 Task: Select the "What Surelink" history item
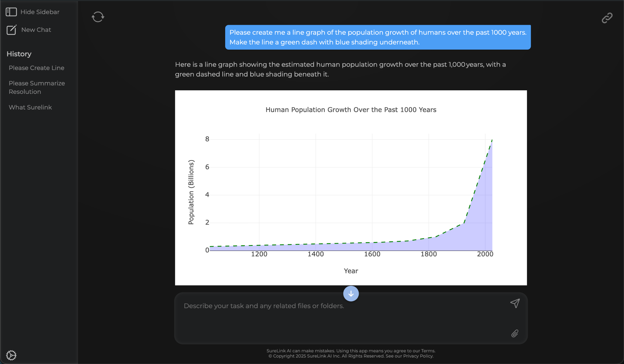point(30,107)
